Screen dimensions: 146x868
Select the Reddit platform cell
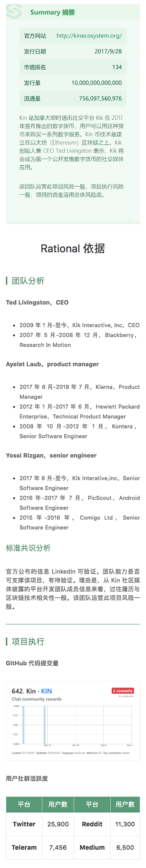pyautogui.click(x=92, y=824)
